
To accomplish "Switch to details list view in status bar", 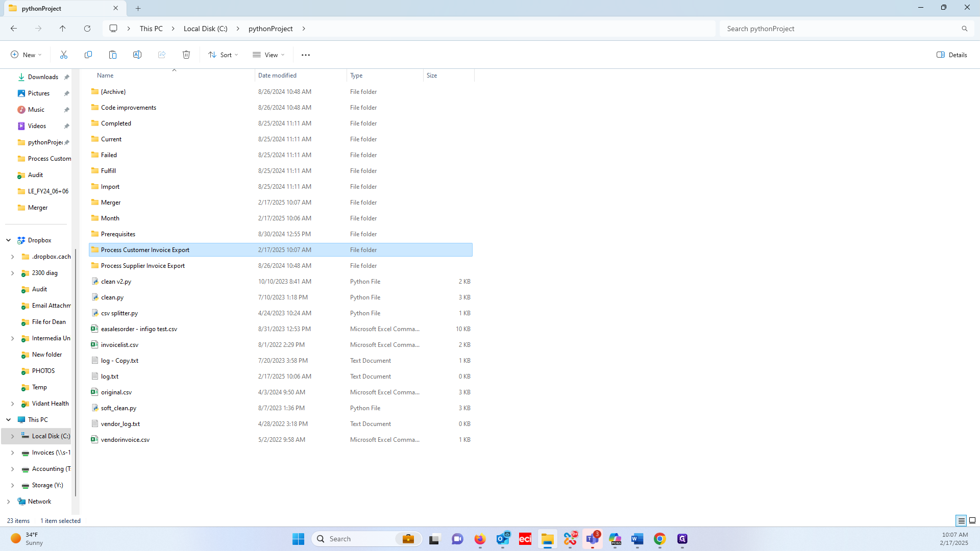I will click(x=961, y=520).
